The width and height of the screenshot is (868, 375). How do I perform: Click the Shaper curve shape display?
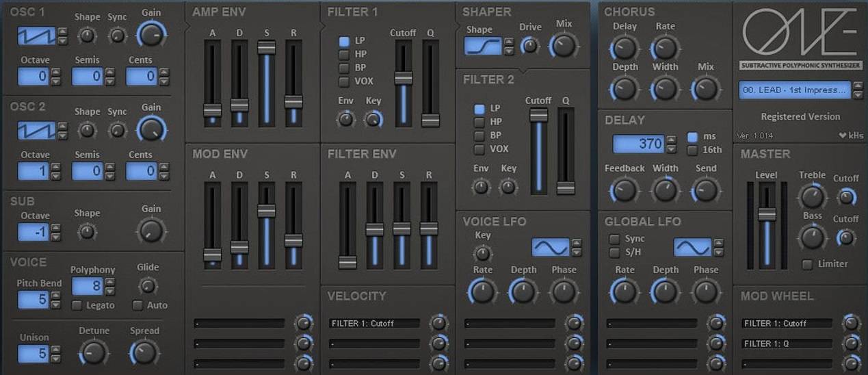pos(483,46)
